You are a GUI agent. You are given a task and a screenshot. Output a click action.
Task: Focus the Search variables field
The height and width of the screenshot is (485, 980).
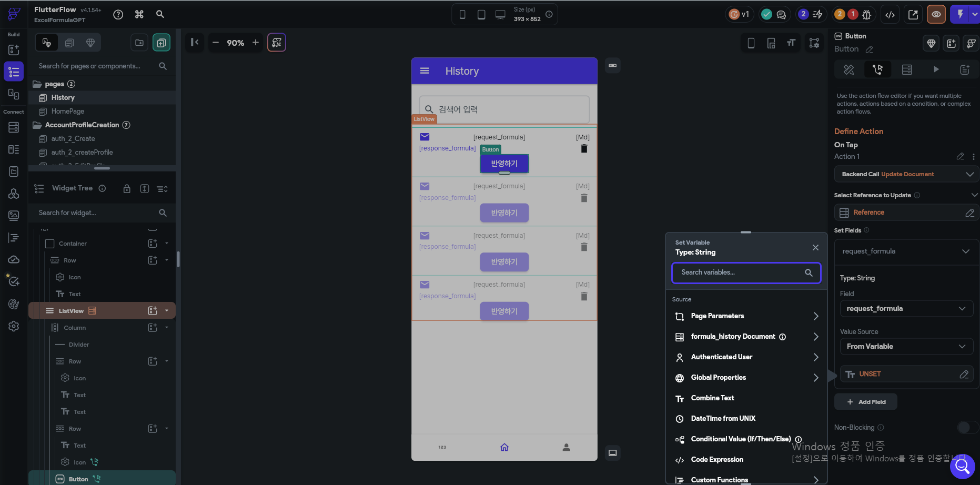tap(746, 272)
